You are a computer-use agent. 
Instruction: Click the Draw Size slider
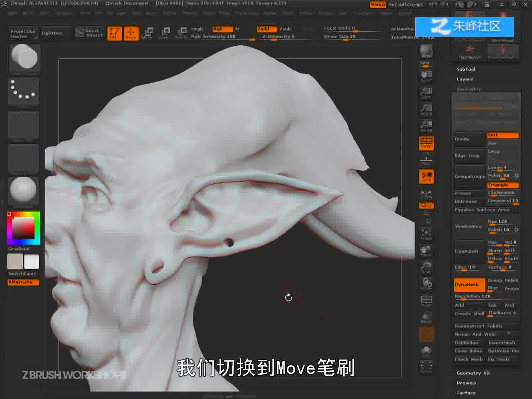(352, 37)
